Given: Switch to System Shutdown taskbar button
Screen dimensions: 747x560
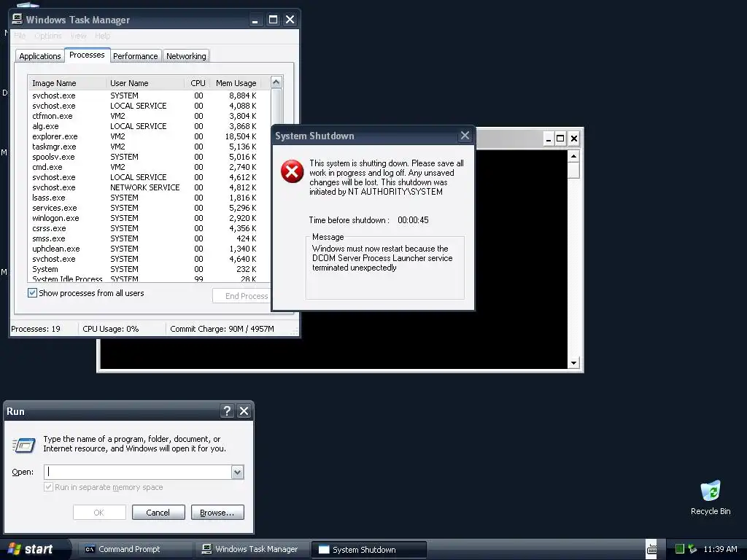Looking at the screenshot, I should [x=368, y=550].
